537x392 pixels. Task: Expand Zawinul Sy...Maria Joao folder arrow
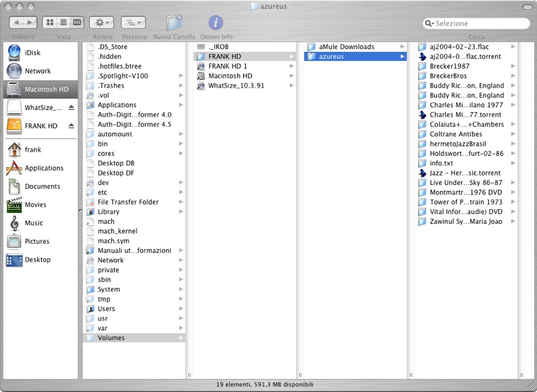click(x=513, y=221)
